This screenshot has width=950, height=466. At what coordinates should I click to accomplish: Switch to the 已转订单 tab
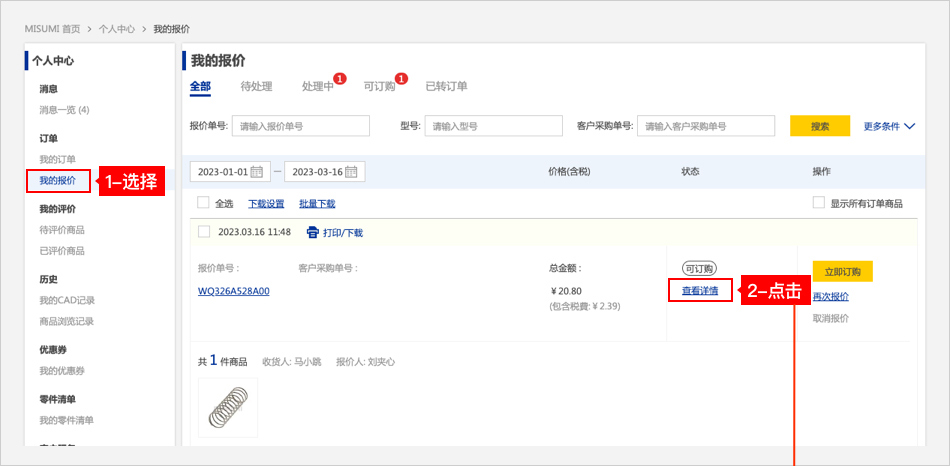click(446, 87)
